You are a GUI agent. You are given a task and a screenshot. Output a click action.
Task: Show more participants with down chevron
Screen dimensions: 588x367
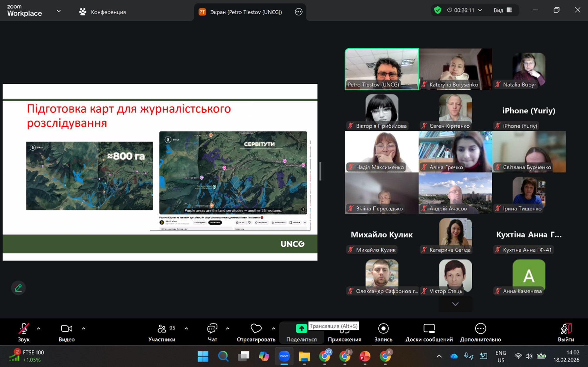(x=455, y=304)
